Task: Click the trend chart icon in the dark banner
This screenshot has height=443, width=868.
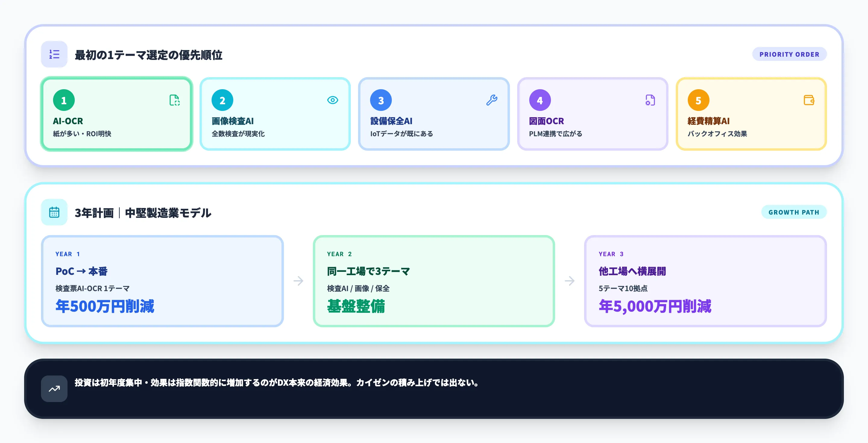Action: pos(54,389)
